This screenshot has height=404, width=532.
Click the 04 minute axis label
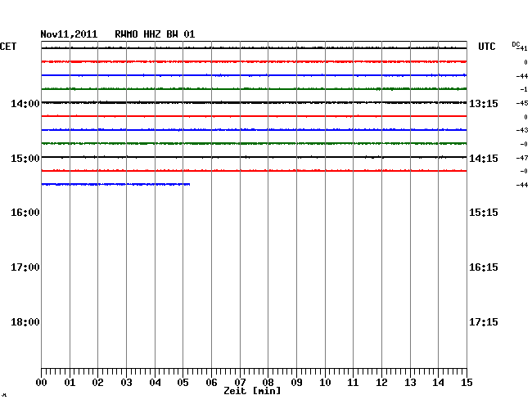155,382
